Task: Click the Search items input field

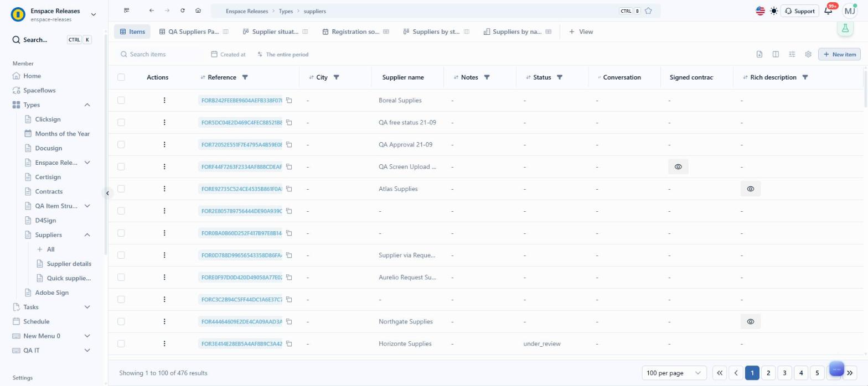Action: [x=161, y=54]
